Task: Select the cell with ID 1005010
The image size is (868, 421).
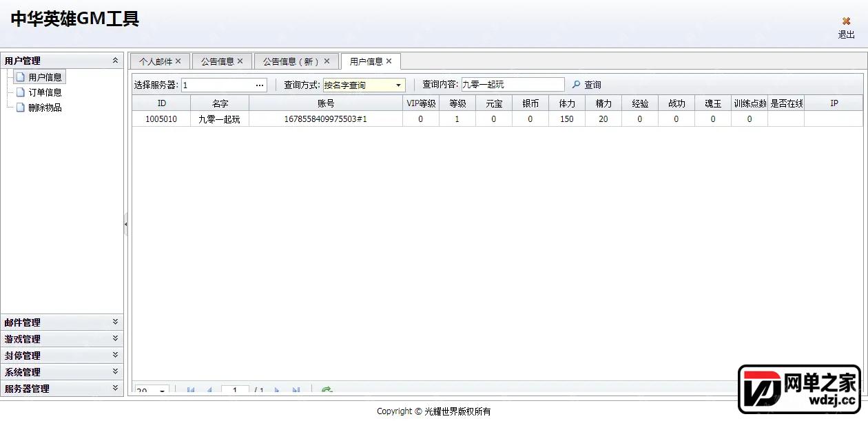Action: tap(161, 119)
